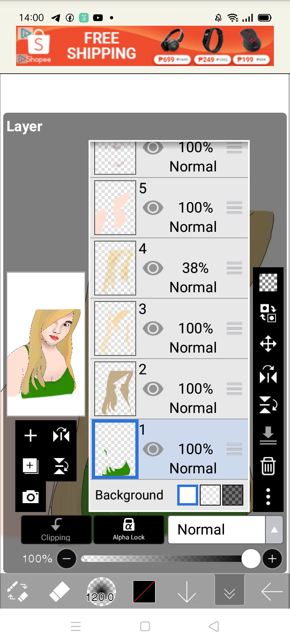Toggle visibility of layer 2
The image size is (290, 644).
[153, 389]
